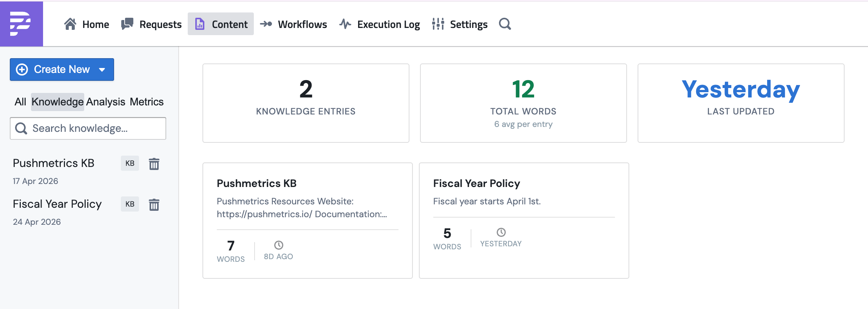Expand the Create New dropdown arrow
Image resolution: width=868 pixels, height=309 pixels.
click(x=102, y=70)
